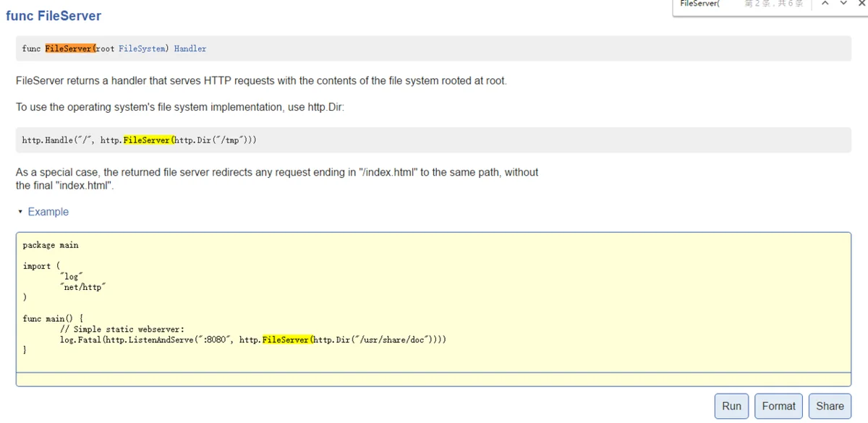Viewport: 868px width, 423px height.
Task: Jump to the previous find match
Action: 825,4
